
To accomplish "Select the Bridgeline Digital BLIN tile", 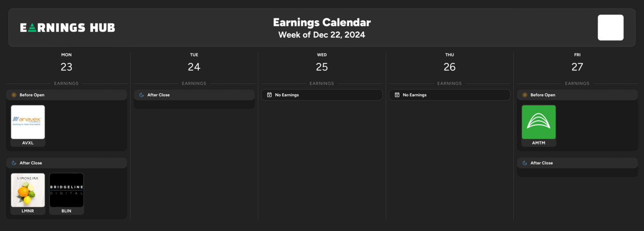I will click(66, 190).
